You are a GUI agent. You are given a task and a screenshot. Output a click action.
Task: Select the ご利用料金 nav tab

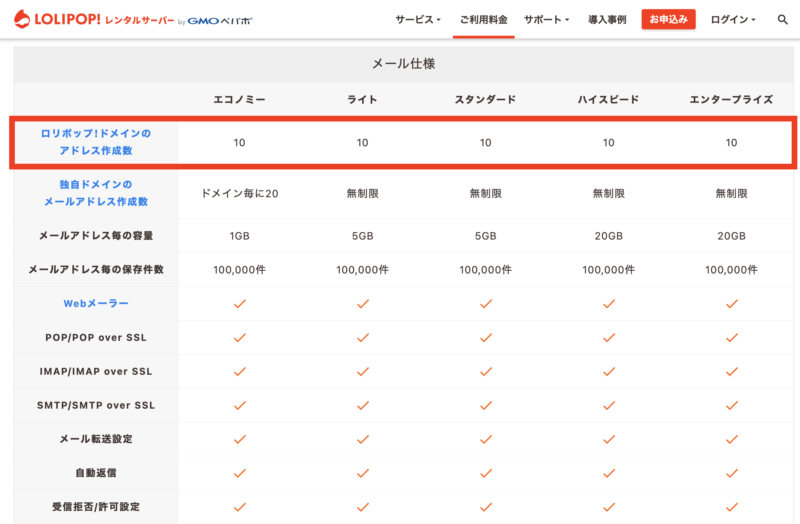point(483,20)
